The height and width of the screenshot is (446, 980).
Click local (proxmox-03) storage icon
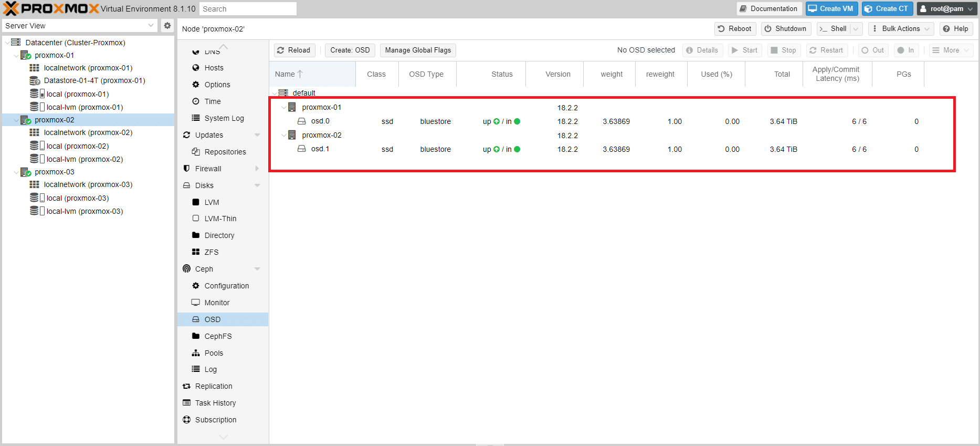[x=37, y=198]
